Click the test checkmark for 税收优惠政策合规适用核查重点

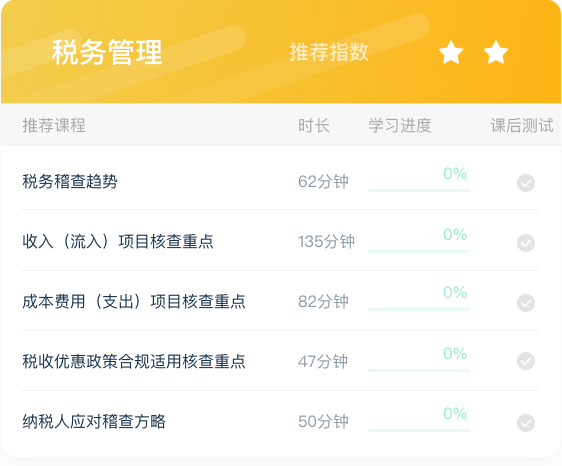(526, 361)
